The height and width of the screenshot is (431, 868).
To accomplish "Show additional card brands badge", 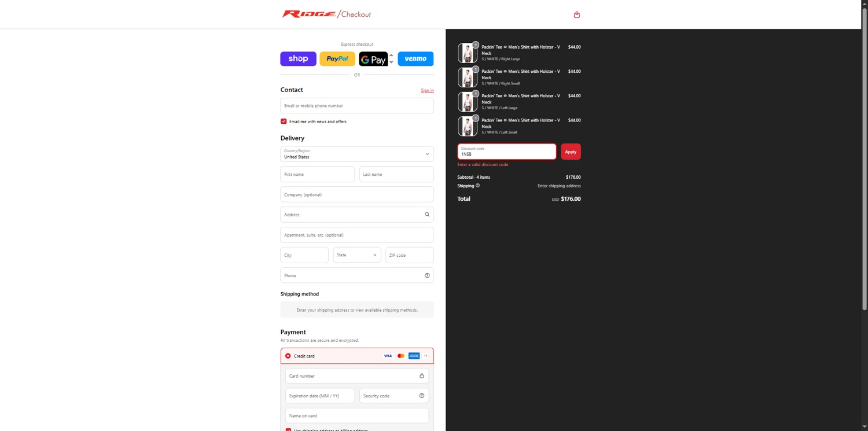I will [425, 356].
